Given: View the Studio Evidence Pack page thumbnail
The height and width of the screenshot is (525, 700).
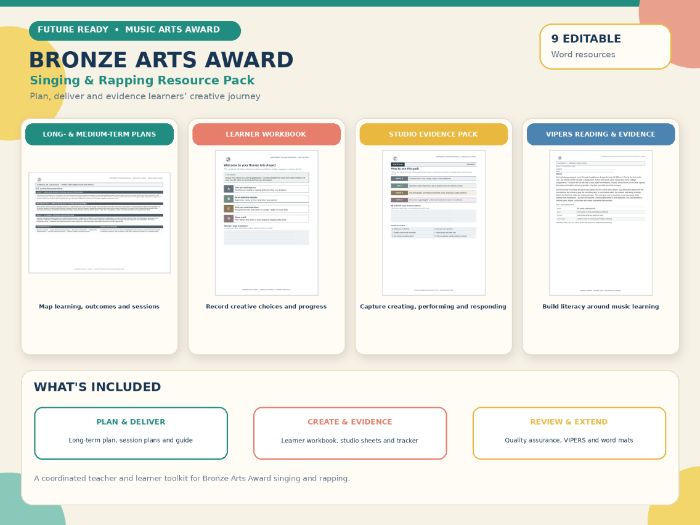Looking at the screenshot, I should coord(433,222).
